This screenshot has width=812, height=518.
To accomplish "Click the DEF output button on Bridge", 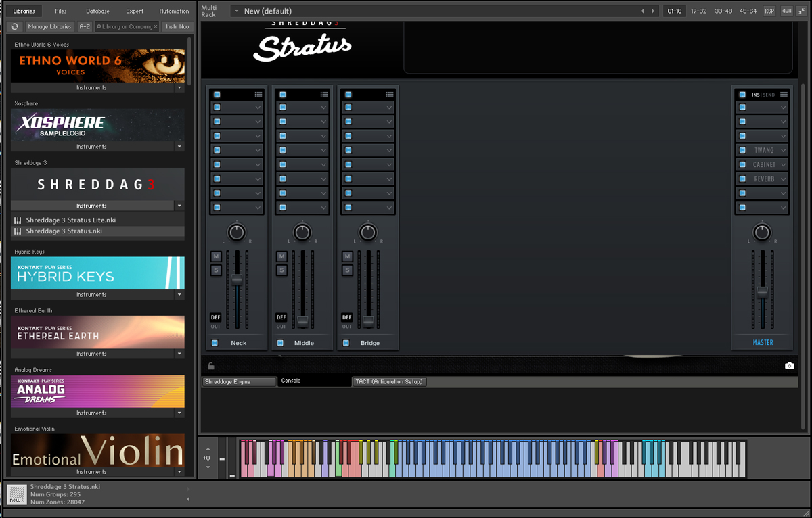I will (347, 317).
